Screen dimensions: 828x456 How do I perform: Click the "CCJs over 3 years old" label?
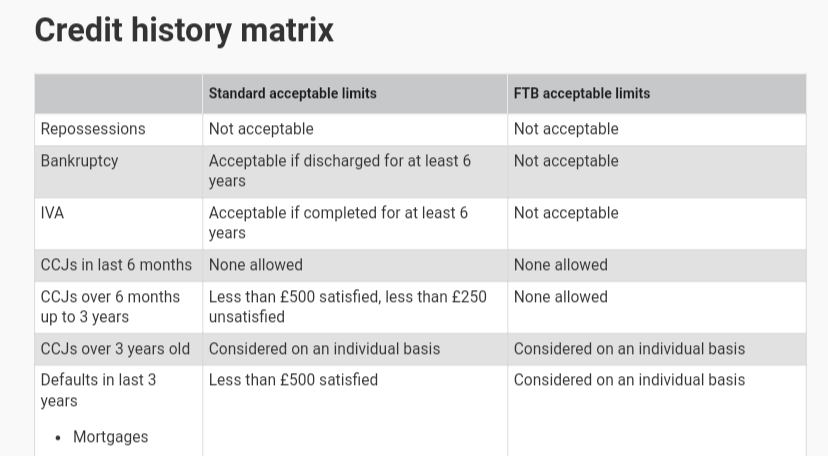(x=115, y=349)
